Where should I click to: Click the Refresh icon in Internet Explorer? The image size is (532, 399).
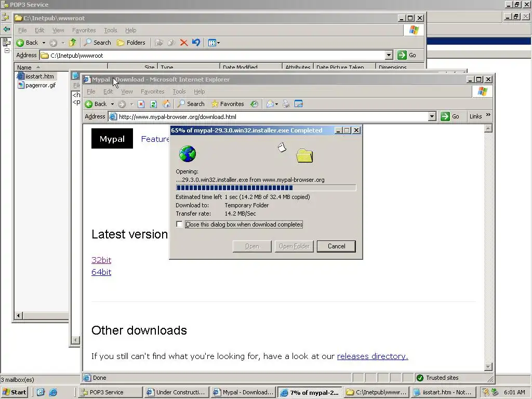[153, 104]
